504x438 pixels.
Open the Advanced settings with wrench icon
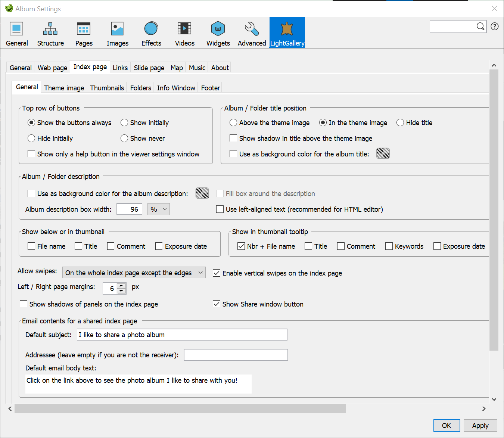tap(251, 33)
